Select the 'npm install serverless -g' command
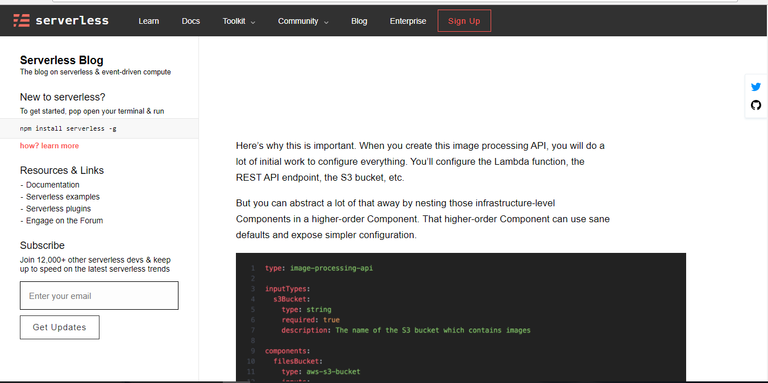Viewport: 768px width, 383px height. (x=68, y=129)
